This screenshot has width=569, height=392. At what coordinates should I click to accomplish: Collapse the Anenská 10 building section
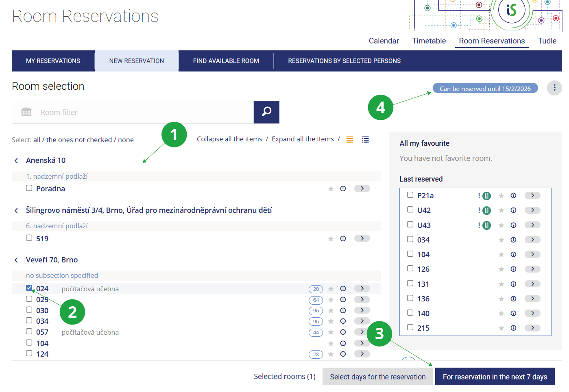point(16,160)
